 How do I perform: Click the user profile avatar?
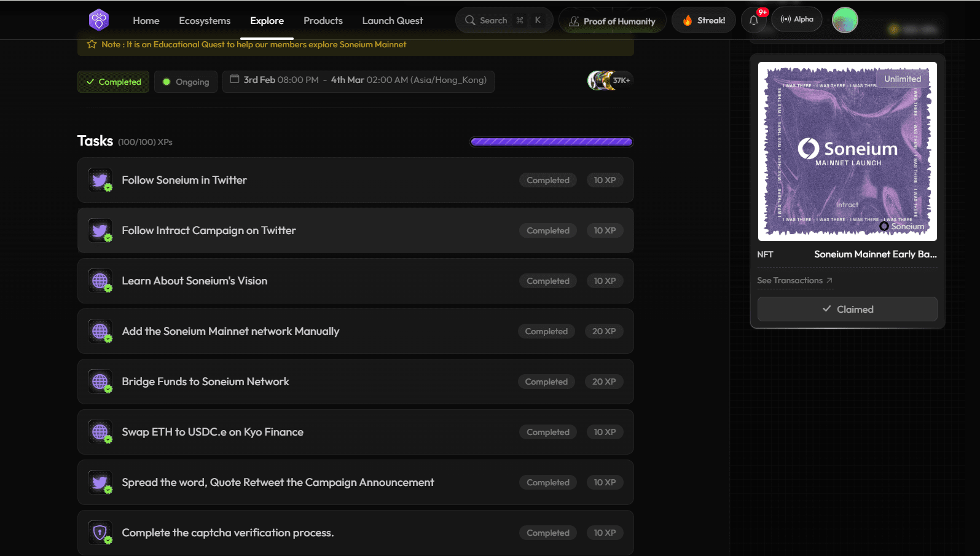coord(845,20)
